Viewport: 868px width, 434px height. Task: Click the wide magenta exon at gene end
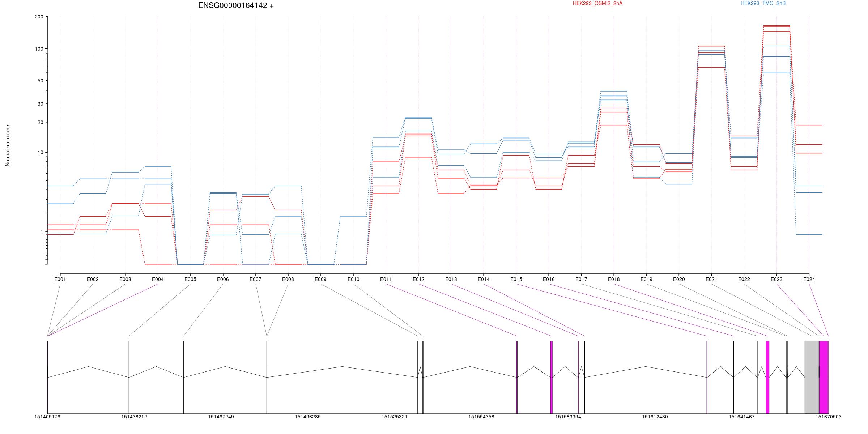824,377
